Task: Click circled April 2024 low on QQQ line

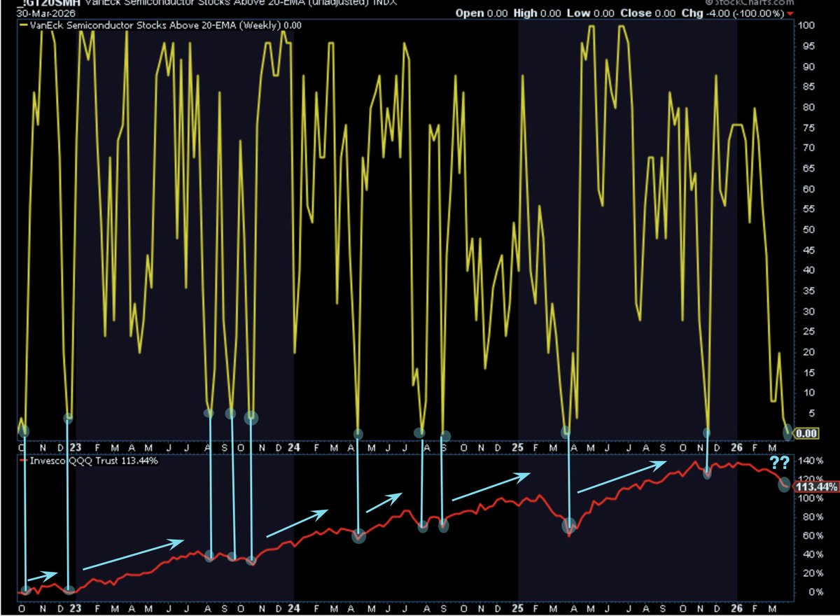Action: click(x=358, y=536)
